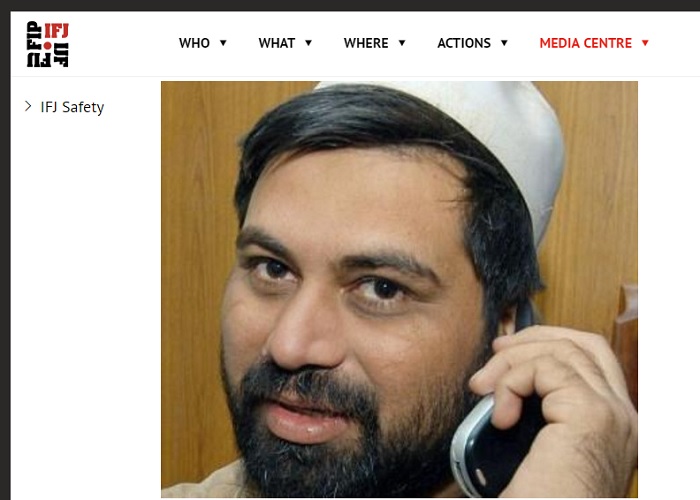Image resolution: width=700 pixels, height=500 pixels.
Task: Click the upside-down black letters at logo bottom
Action: click(x=47, y=59)
